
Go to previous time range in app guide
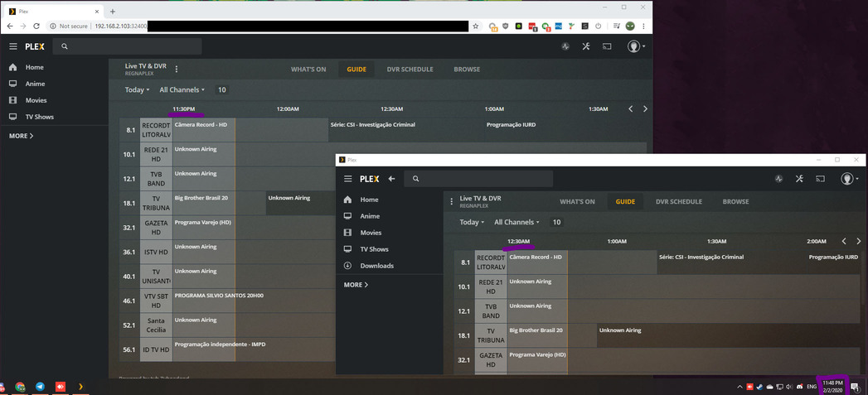(x=844, y=241)
